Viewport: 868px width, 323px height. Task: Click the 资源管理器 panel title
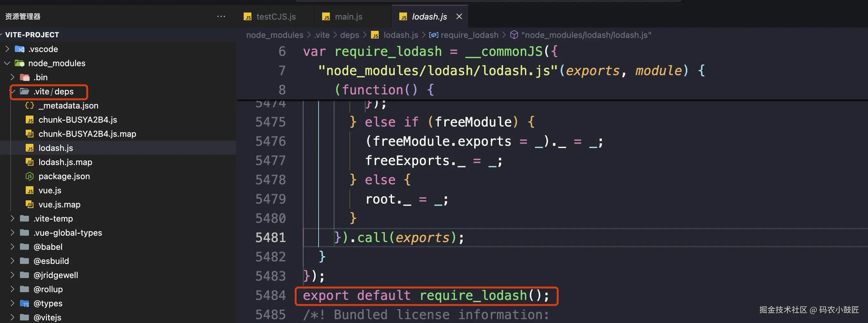(x=23, y=16)
